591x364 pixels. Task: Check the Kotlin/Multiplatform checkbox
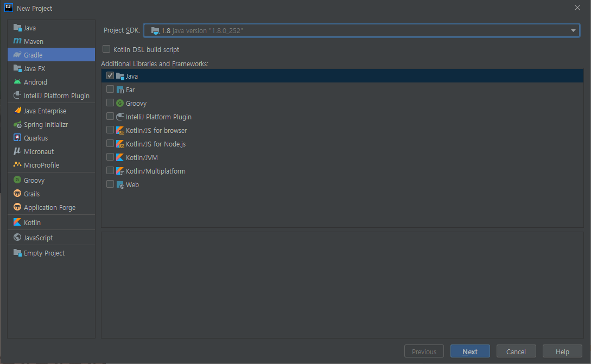110,170
